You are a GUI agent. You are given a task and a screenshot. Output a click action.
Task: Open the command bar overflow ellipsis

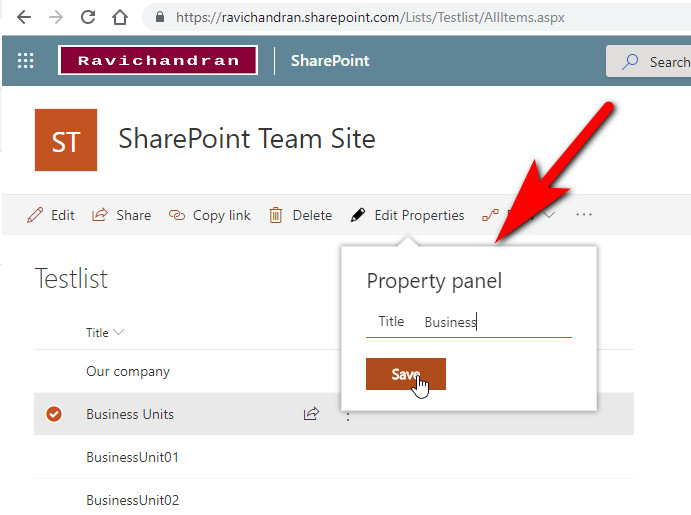(x=584, y=215)
